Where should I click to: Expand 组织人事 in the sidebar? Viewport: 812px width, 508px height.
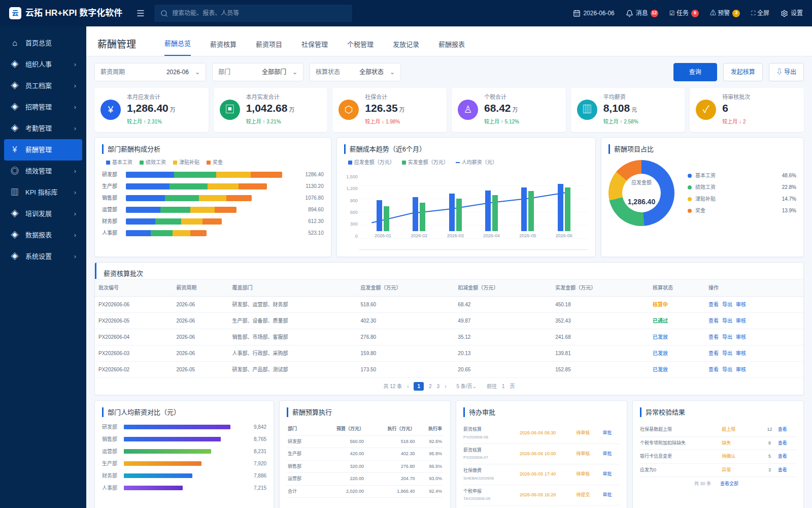(43, 65)
